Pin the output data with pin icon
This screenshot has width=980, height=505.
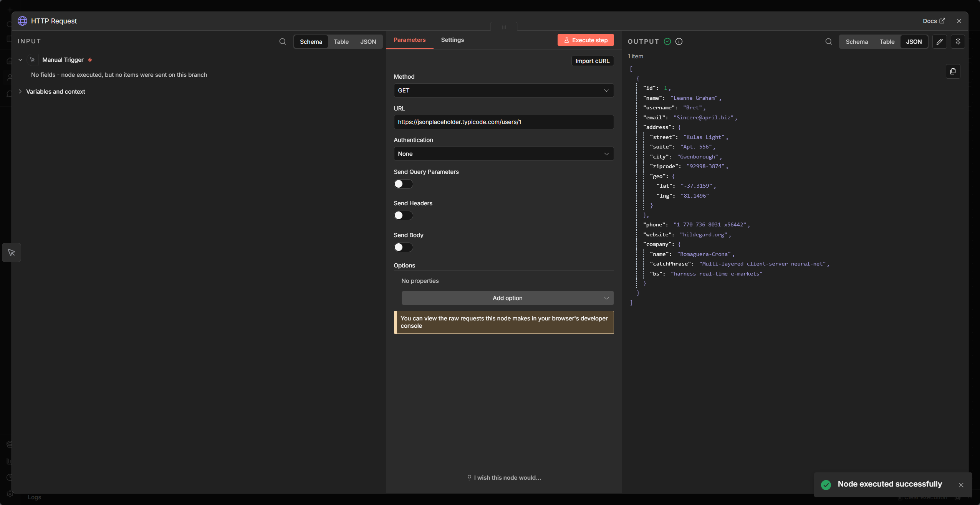(958, 41)
